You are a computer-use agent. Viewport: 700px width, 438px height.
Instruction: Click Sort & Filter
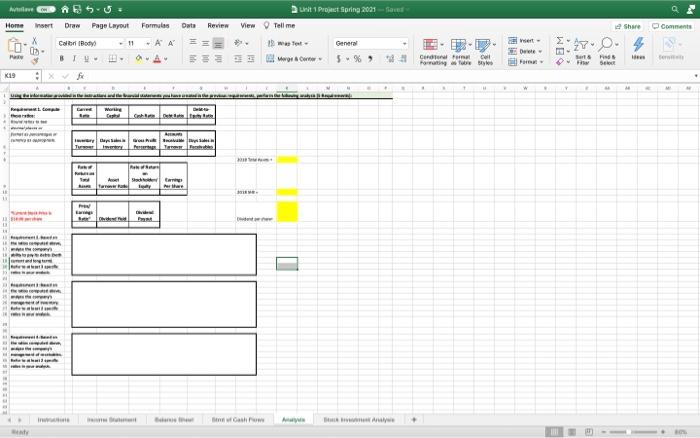coord(583,52)
